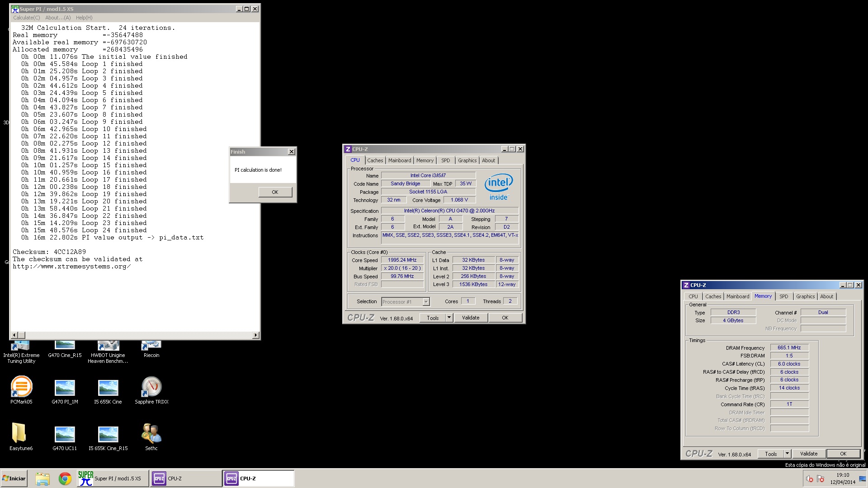The image size is (868, 488).
Task: Click OK in the Finish dialog
Action: click(275, 192)
